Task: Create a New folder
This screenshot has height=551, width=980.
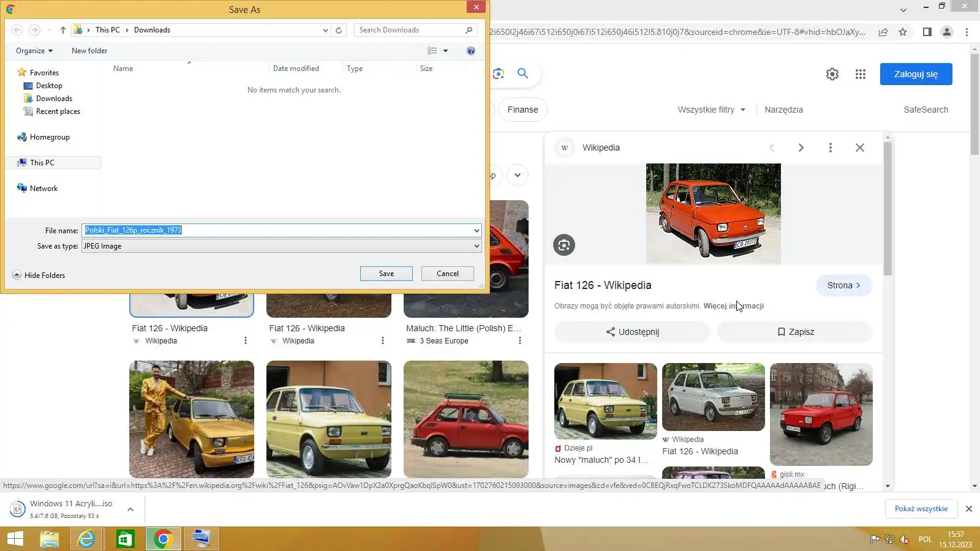Action: [x=89, y=51]
